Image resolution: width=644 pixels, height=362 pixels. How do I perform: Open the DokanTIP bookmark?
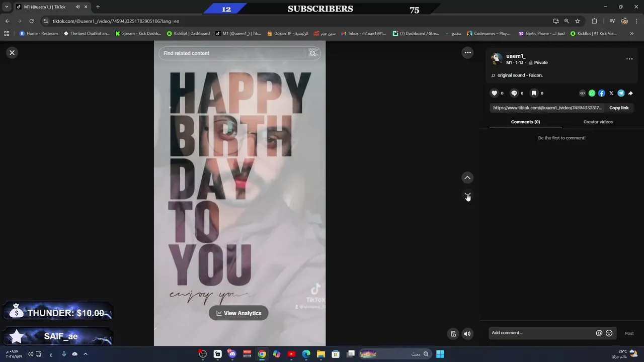click(288, 34)
